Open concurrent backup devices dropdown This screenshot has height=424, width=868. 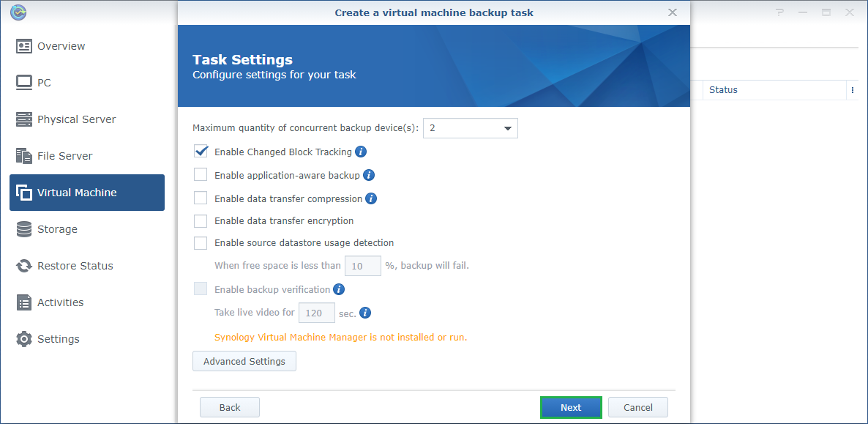(x=471, y=128)
